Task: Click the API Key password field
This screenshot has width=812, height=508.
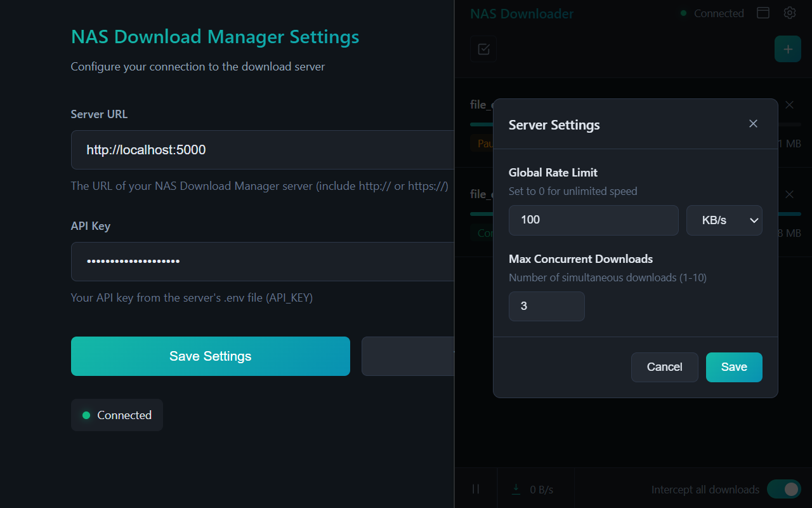Action: 263,262
